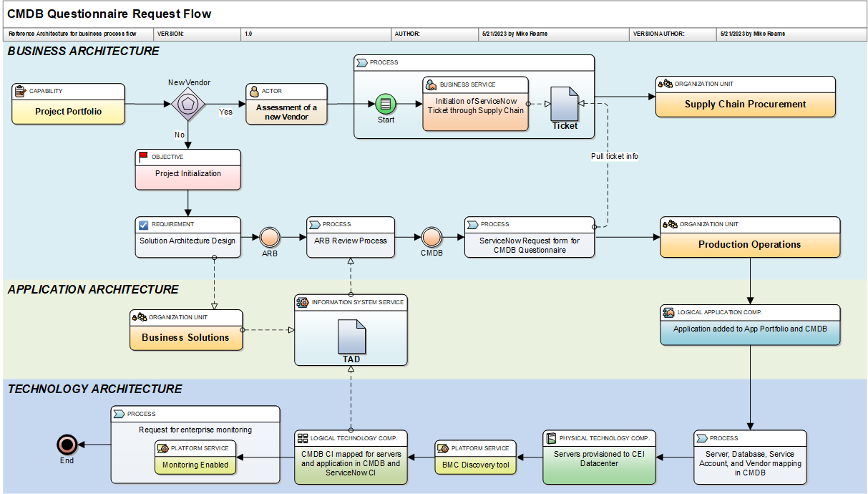Click the process icon on Request for enterprise monitoring
The width and height of the screenshot is (868, 494).
120,414
